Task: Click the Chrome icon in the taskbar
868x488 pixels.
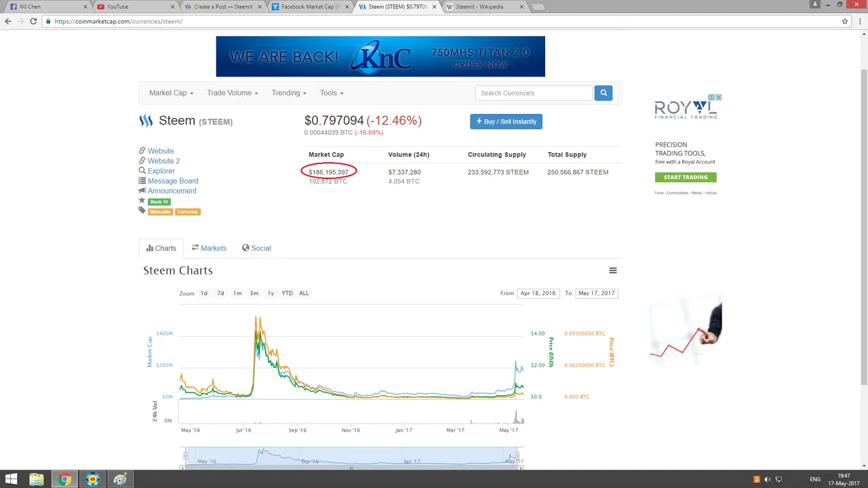Action: click(x=64, y=479)
